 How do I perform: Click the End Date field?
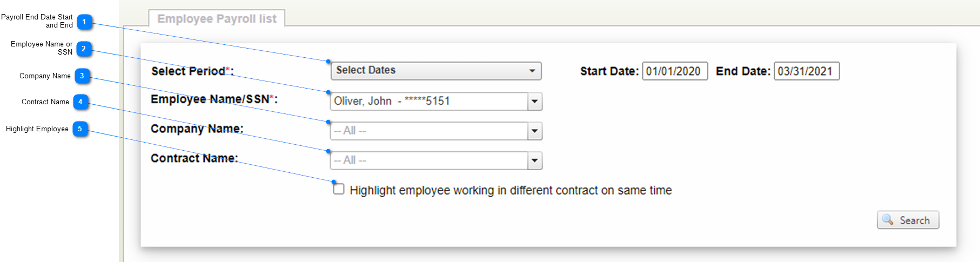[x=806, y=71]
